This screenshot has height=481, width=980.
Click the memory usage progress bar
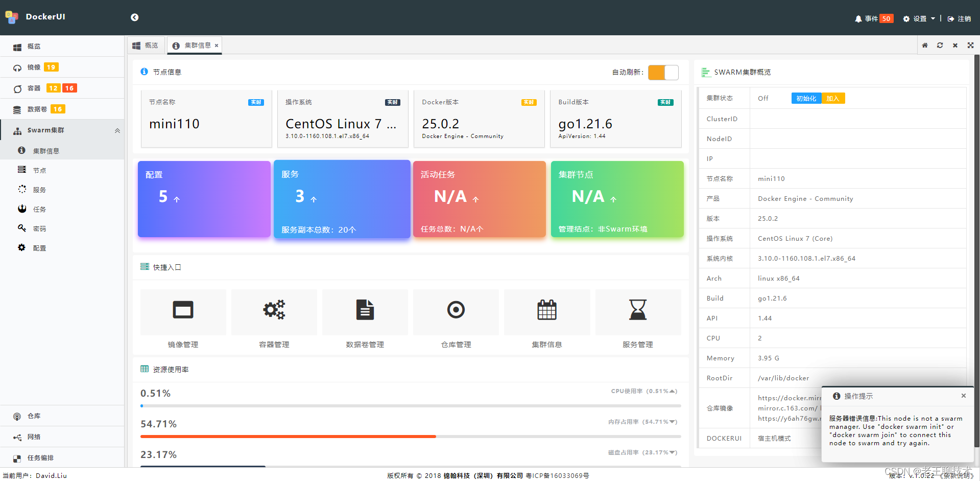tap(411, 437)
